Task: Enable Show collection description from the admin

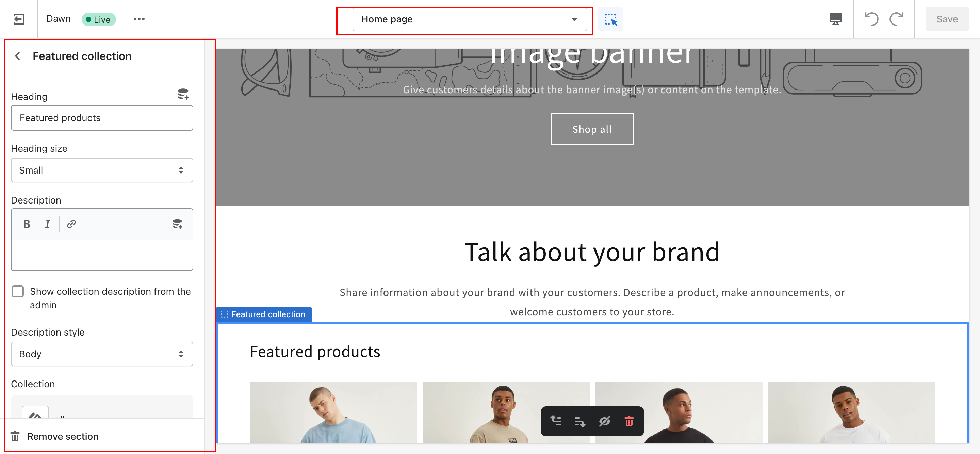Action: 17,292
